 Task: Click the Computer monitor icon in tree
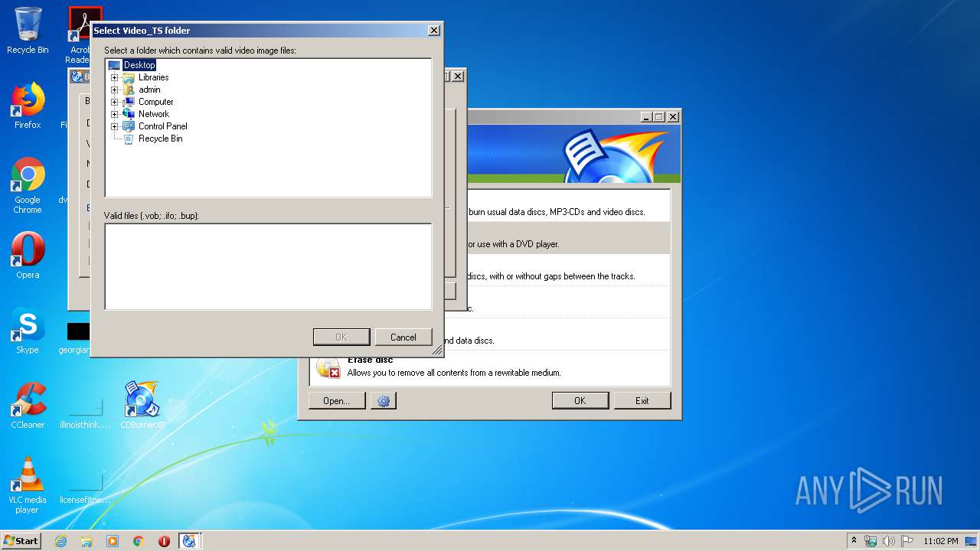(129, 102)
